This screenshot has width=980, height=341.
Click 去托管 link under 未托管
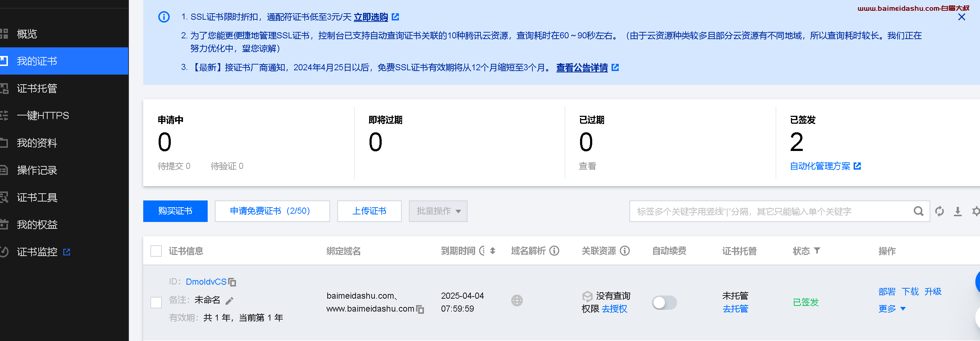[735, 309]
